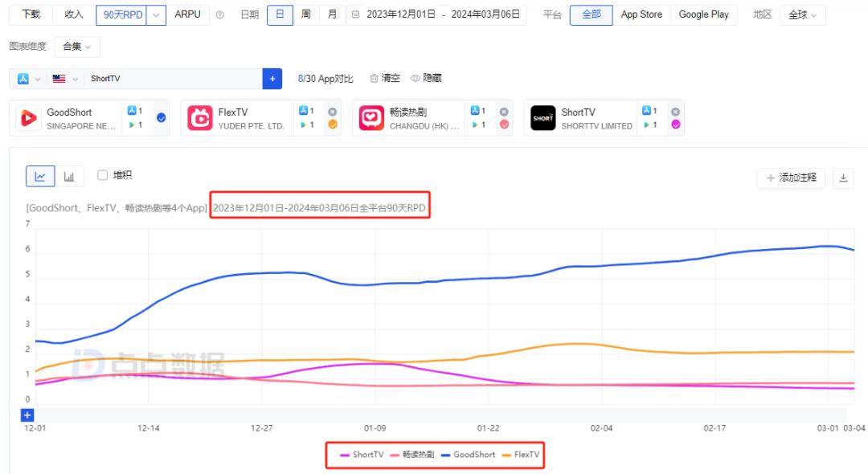Image resolution: width=868 pixels, height=474 pixels.
Task: Click GoodShort's Google Play rank icon
Action: pyautogui.click(x=132, y=125)
